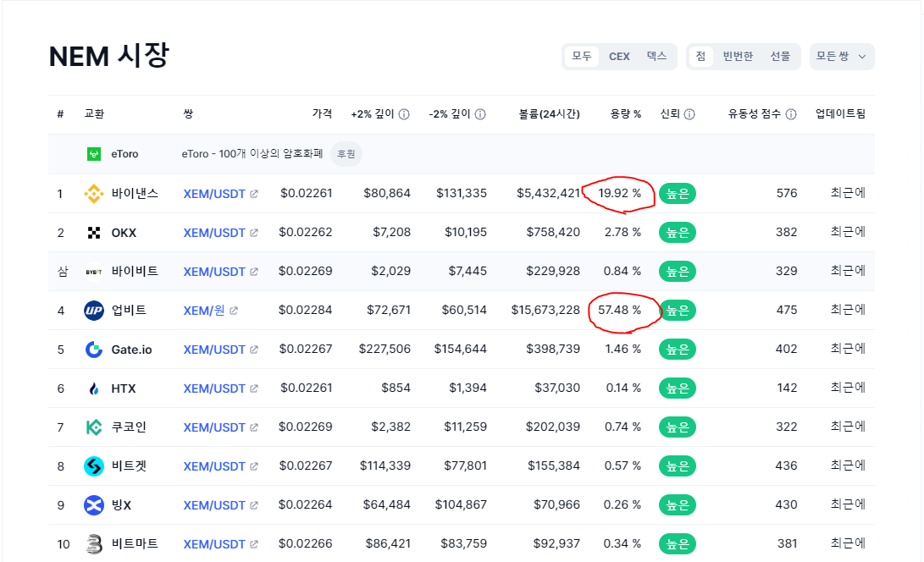Click the 19.92 % volume share
The height and width of the screenshot is (562, 924).
pos(619,193)
